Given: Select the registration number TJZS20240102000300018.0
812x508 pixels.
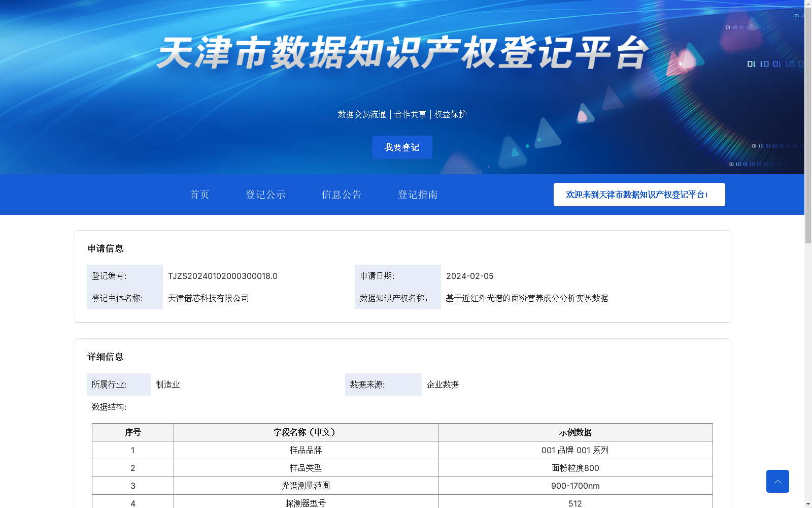Looking at the screenshot, I should 222,276.
